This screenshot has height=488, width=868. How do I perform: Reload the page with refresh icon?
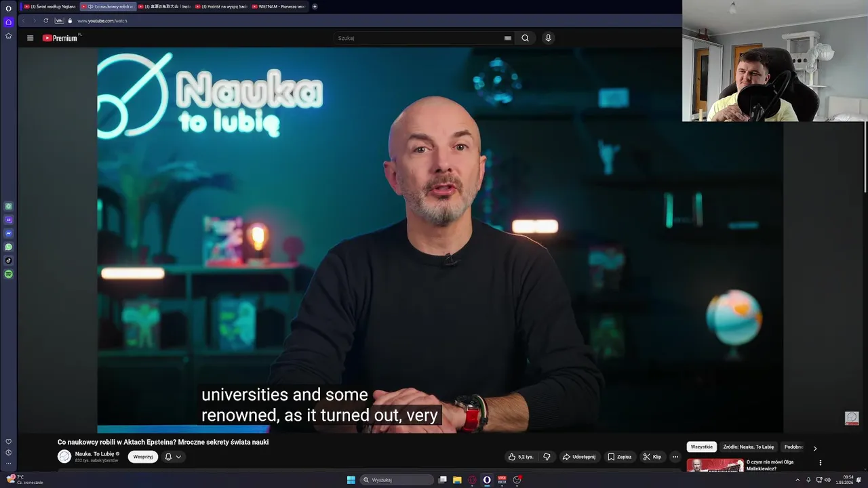tap(45, 20)
